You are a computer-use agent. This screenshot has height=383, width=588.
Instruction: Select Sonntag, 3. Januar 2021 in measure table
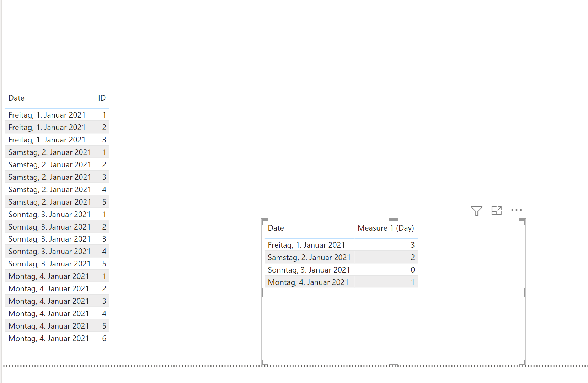(309, 270)
